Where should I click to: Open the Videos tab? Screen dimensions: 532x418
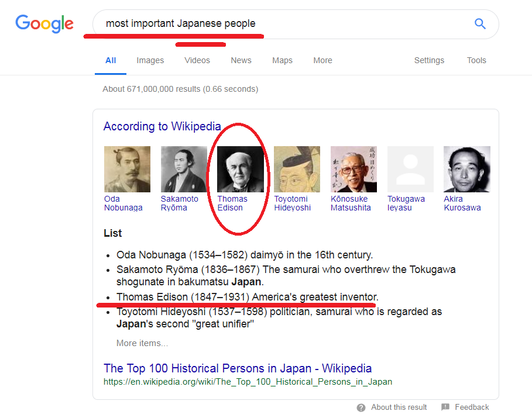(197, 60)
